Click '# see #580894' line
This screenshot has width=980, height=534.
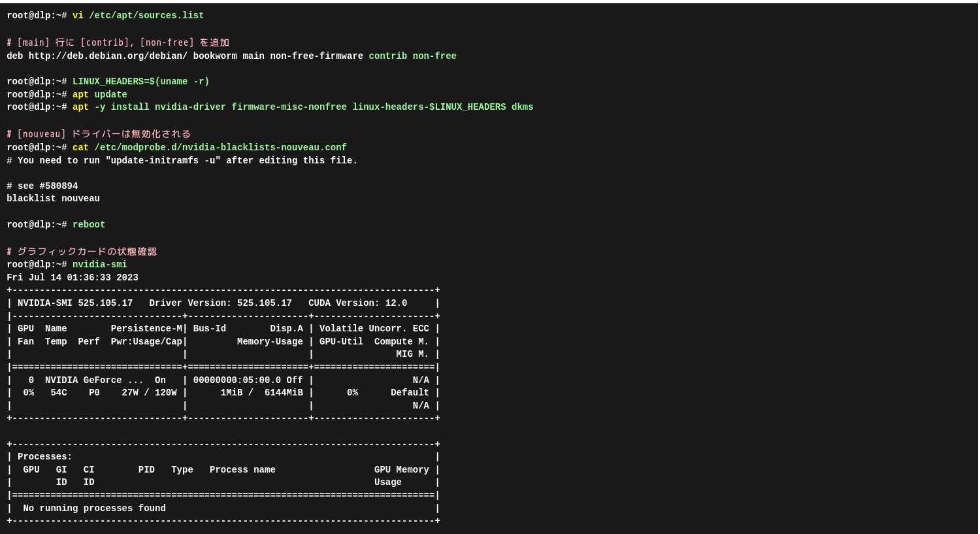[42, 186]
